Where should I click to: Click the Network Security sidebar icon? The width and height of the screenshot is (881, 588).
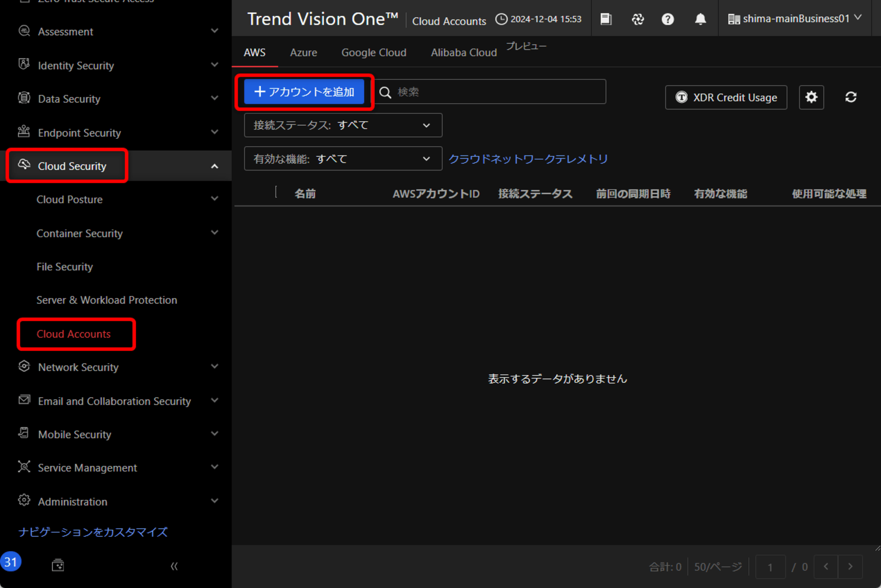24,366
